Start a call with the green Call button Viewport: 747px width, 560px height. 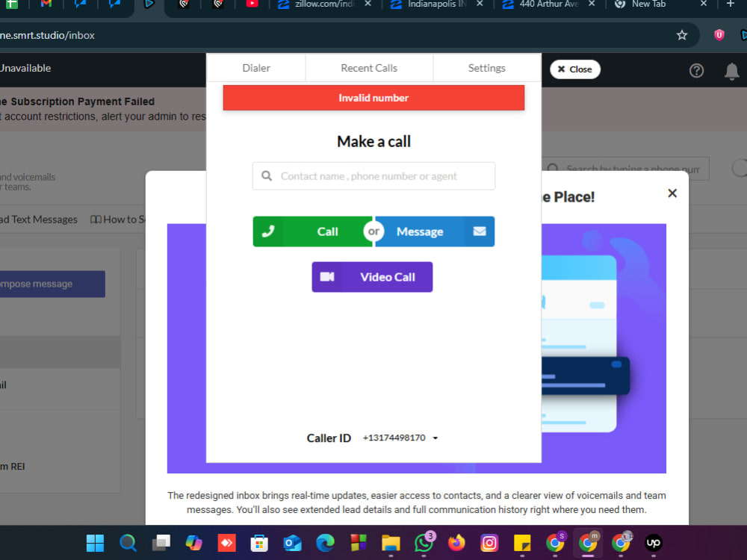point(312,231)
